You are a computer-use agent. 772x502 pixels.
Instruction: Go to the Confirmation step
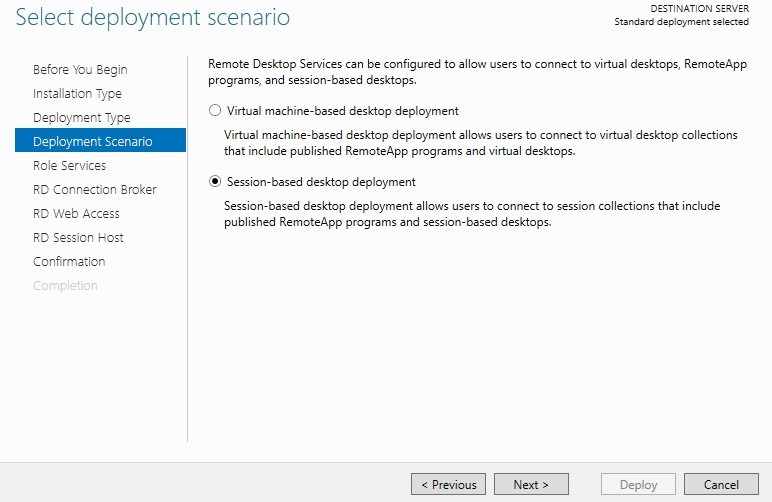pos(69,261)
